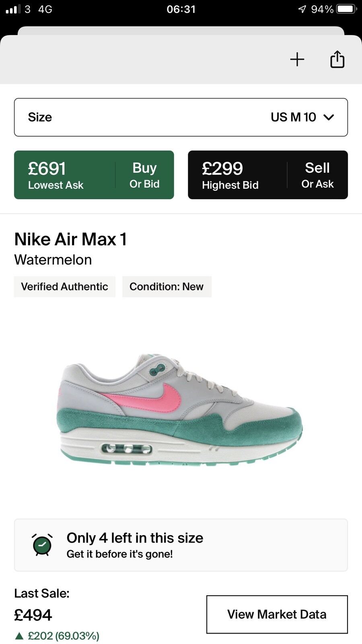Tap the sheet grabber bar at top
The image size is (362, 644).
point(181,31)
